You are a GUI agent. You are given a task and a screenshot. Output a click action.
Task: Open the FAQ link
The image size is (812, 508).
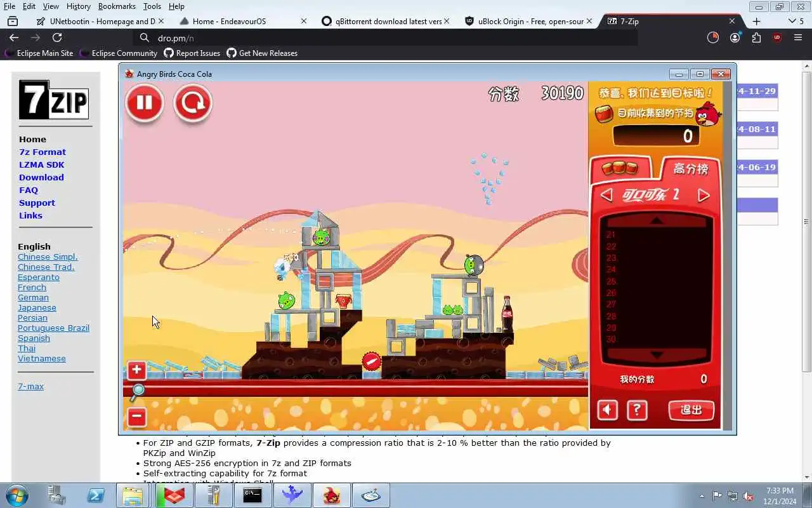[29, 190]
